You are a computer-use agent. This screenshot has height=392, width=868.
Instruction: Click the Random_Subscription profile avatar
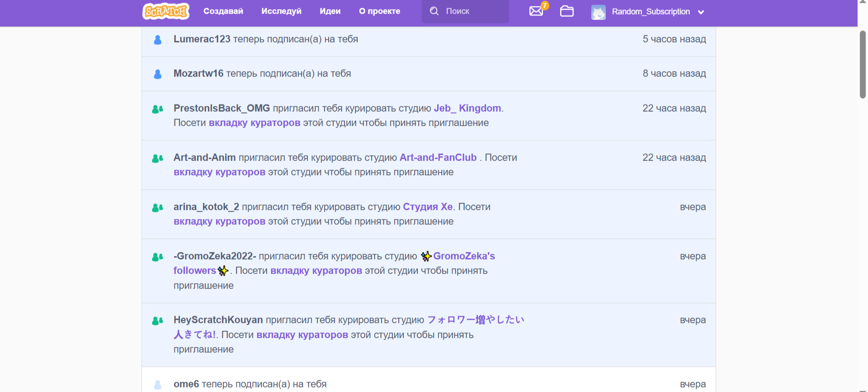point(598,12)
